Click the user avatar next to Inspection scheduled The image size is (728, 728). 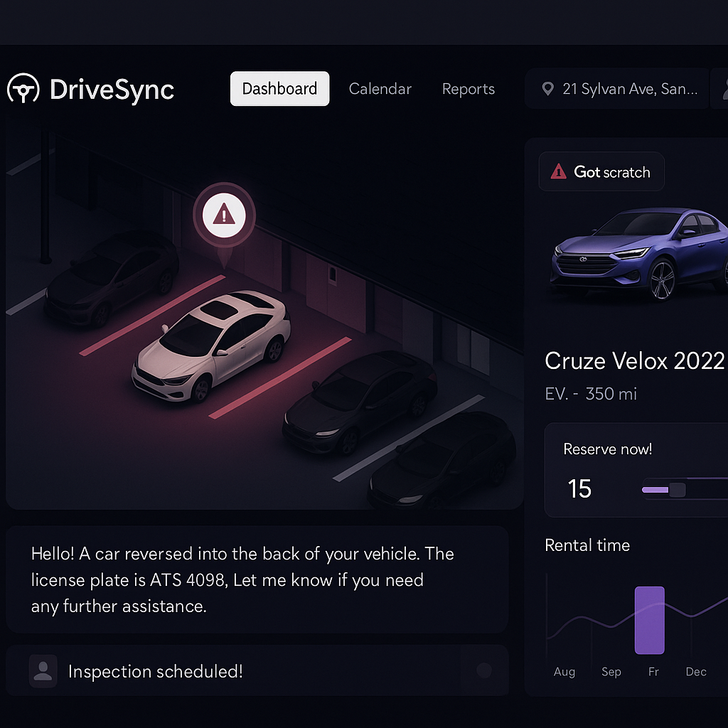pyautogui.click(x=43, y=670)
